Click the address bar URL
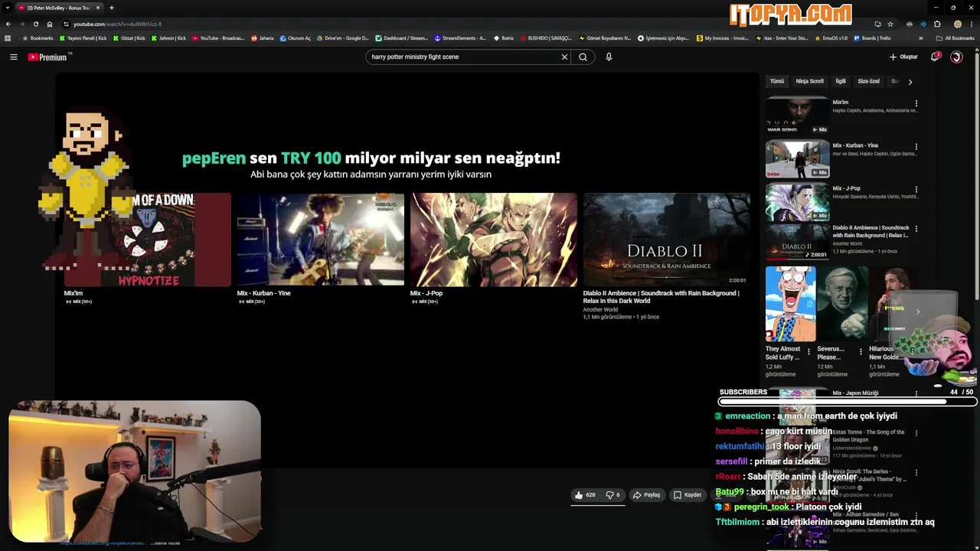Viewport: 980px width, 551px height. point(117,24)
